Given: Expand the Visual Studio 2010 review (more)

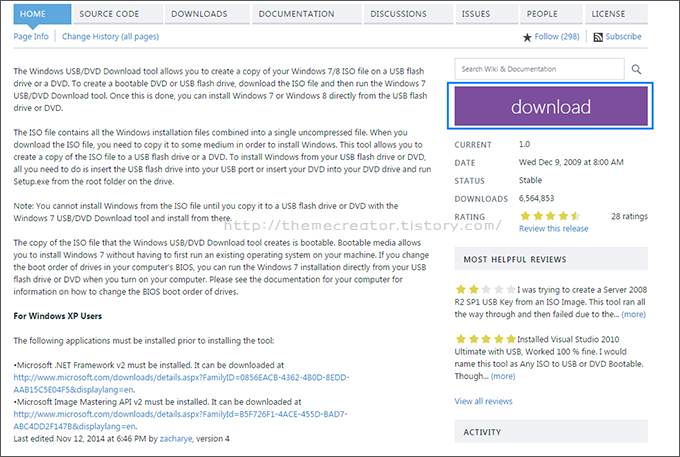Looking at the screenshot, I should coord(503,376).
